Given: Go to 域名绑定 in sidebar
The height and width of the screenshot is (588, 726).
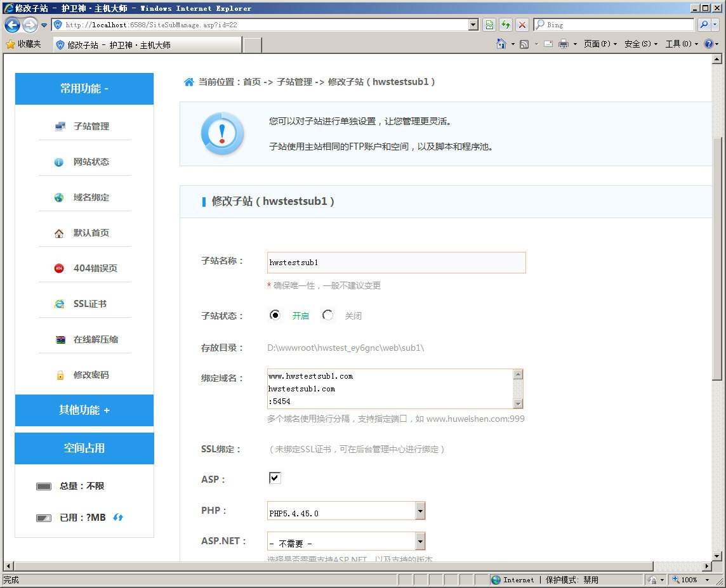Looking at the screenshot, I should (x=91, y=197).
